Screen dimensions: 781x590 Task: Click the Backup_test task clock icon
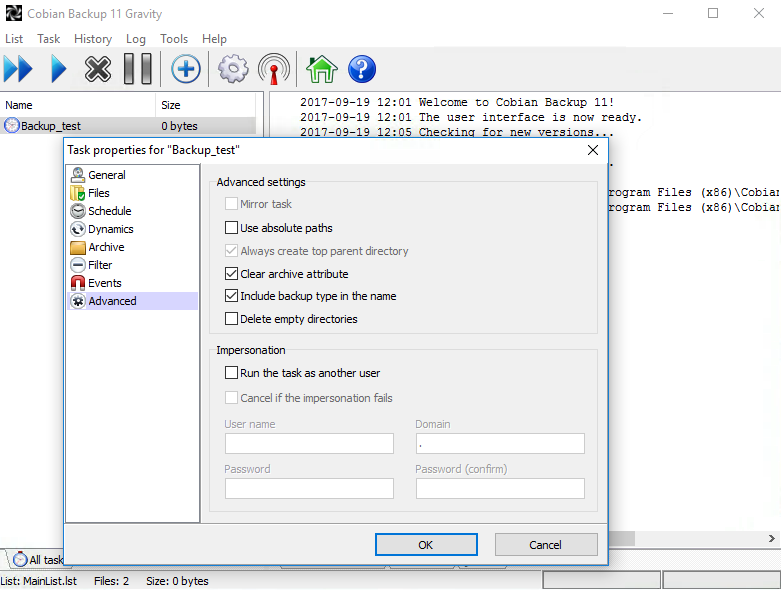[11, 125]
